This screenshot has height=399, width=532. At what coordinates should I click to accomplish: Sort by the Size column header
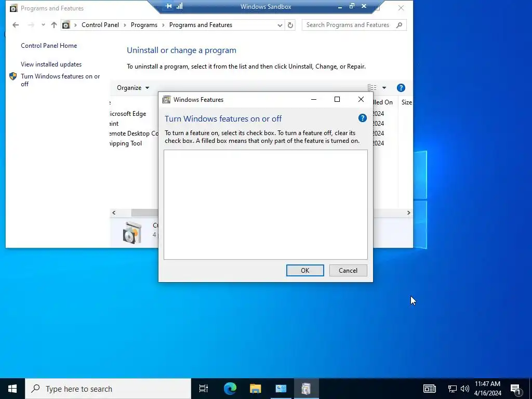tap(406, 102)
